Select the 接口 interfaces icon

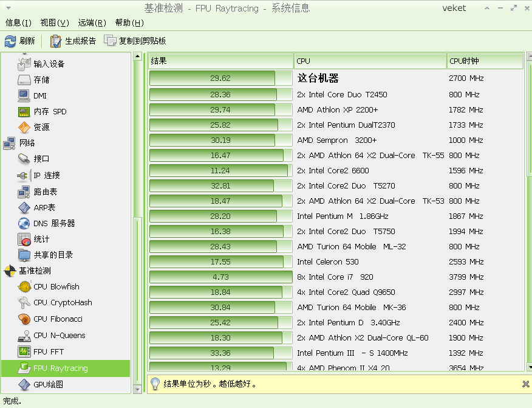point(24,159)
